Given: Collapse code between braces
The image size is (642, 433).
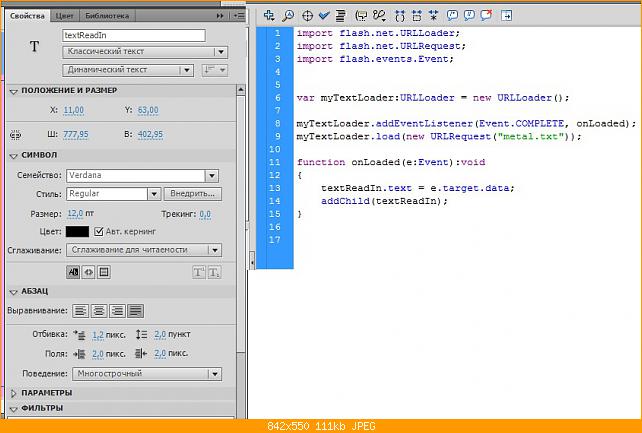Looking at the screenshot, I should (400, 16).
